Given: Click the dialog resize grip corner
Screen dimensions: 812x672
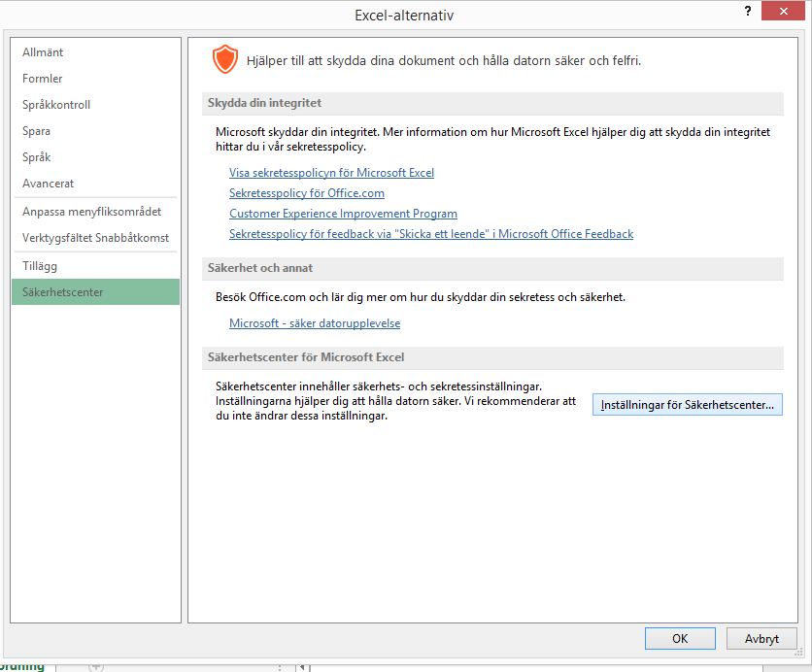Looking at the screenshot, I should [x=799, y=653].
